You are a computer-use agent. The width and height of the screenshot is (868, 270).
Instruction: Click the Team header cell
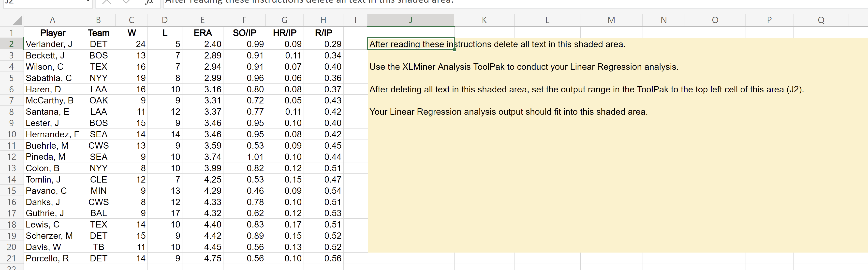pyautogui.click(x=98, y=33)
